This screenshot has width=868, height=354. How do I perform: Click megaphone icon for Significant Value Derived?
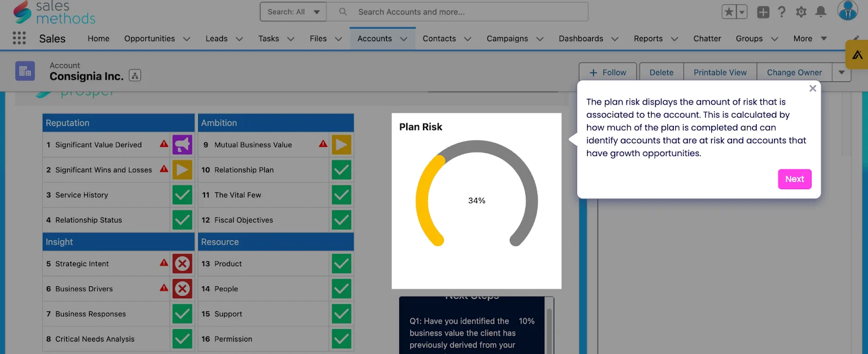coord(182,145)
